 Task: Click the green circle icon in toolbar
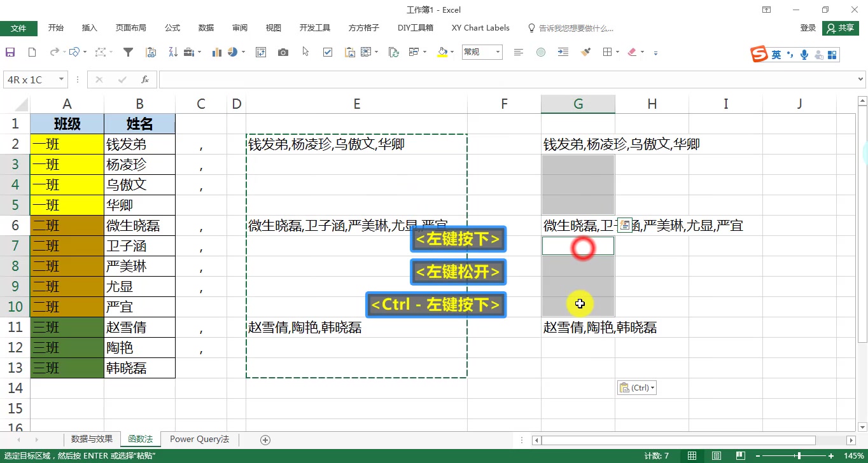[541, 52]
